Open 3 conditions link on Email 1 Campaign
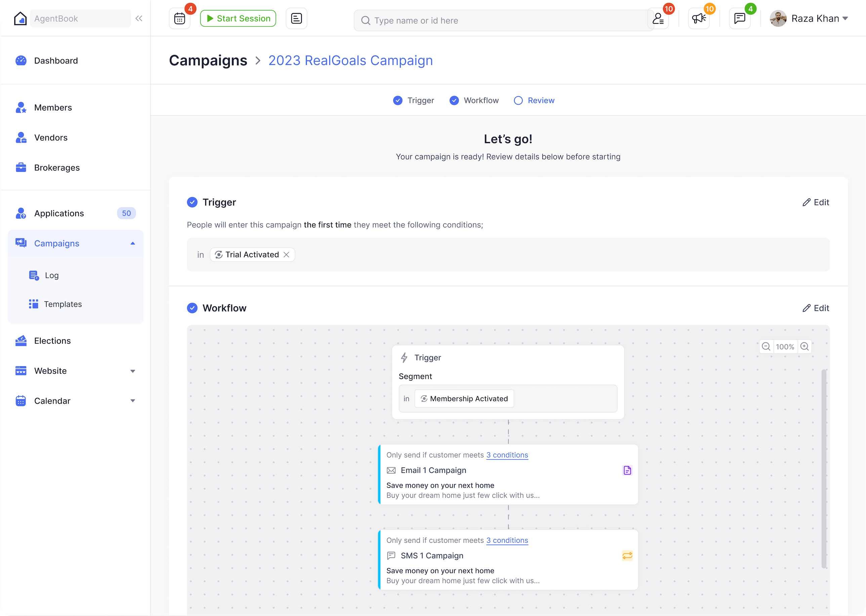Screen dimensions: 866x616 tap(507, 455)
